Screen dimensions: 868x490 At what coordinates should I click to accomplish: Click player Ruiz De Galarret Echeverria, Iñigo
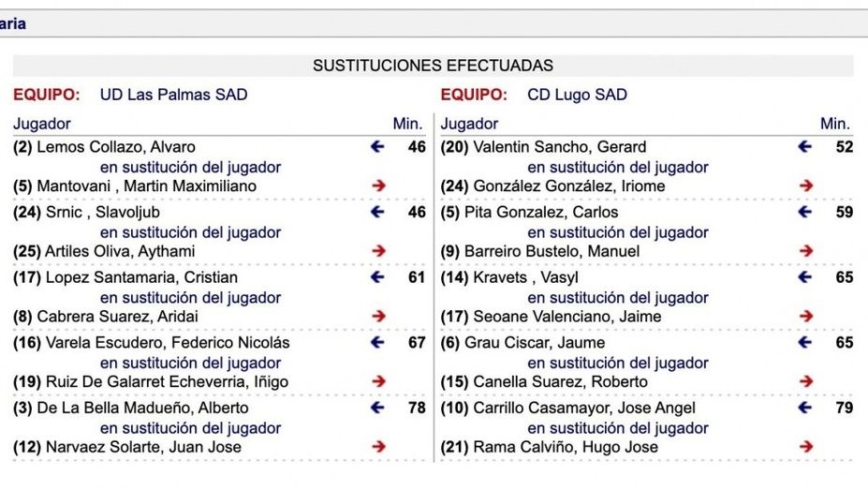click(151, 382)
